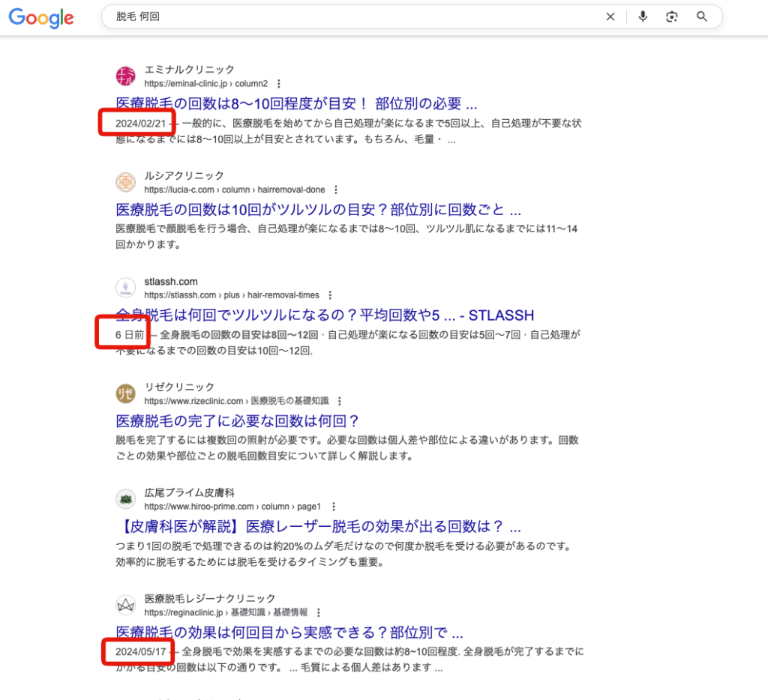768x700 pixels.
Task: Start voice search with microphone icon
Action: pos(643,17)
